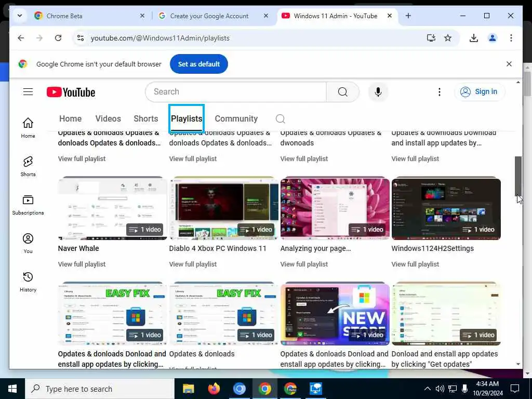View full playlist for Diablo 4 Xbox PC
The width and height of the screenshot is (532, 399).
(x=193, y=264)
